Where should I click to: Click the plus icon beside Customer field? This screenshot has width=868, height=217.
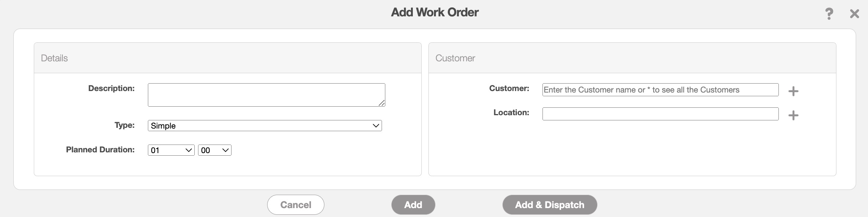point(793,91)
